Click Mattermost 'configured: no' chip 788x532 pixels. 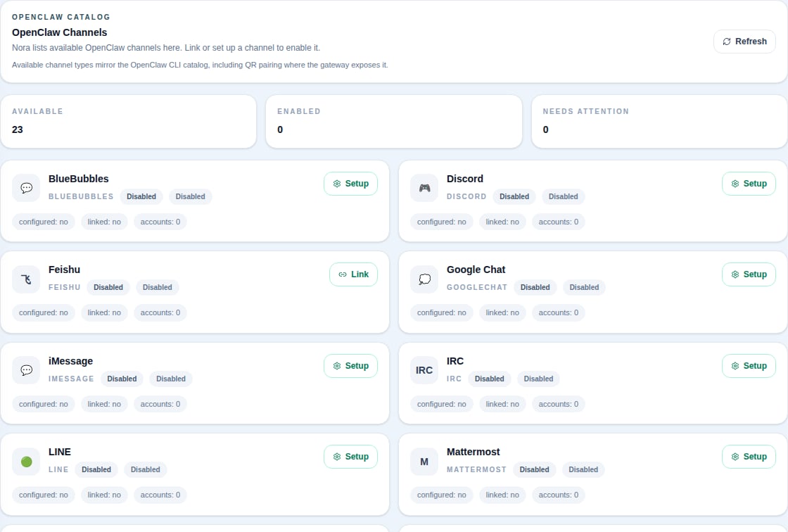(441, 495)
